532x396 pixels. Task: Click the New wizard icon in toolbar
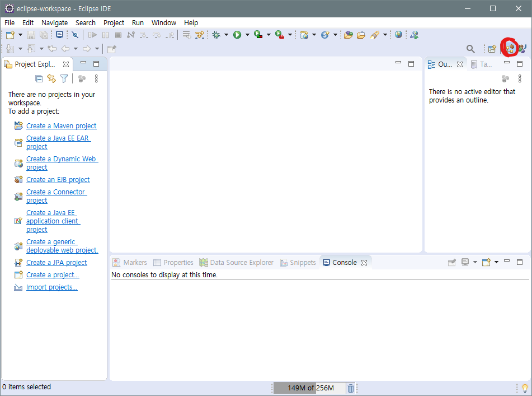10,35
